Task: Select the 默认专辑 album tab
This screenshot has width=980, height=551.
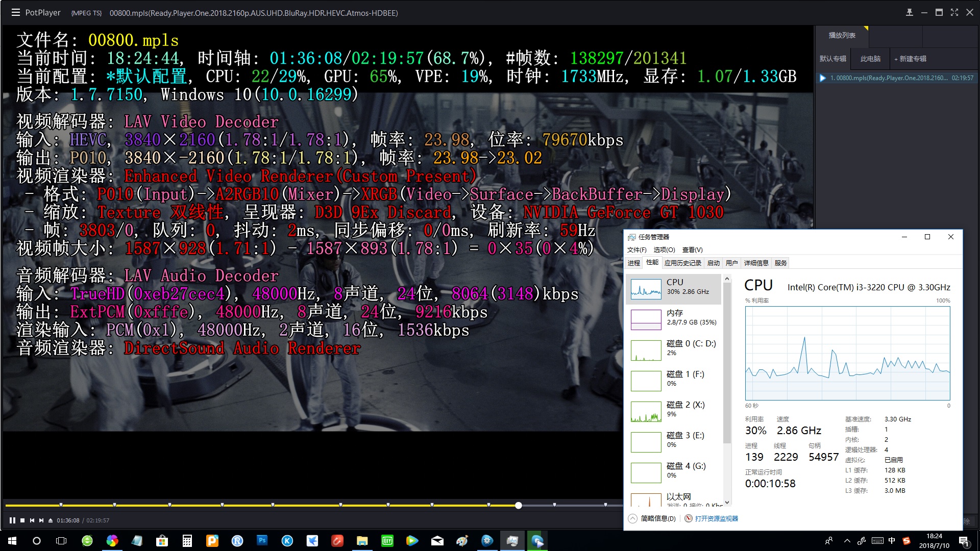Action: coord(833,59)
